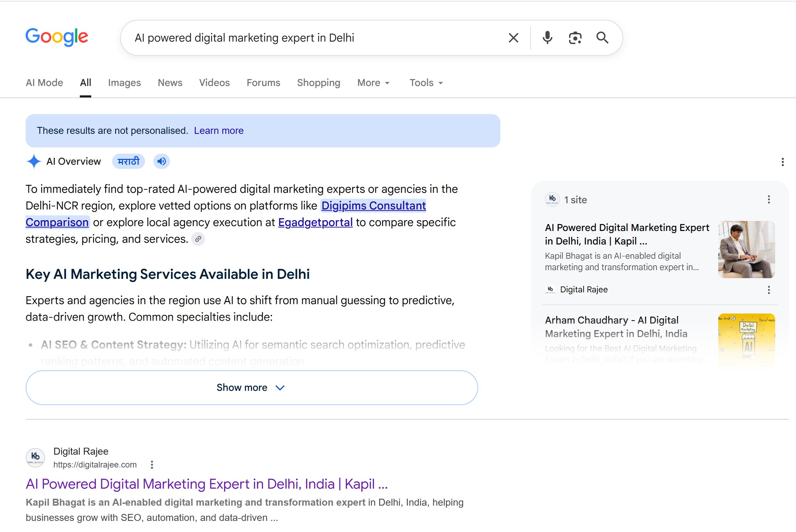Click Digital Rajee source label in card
This screenshot has height=532, width=796.
[x=584, y=290]
